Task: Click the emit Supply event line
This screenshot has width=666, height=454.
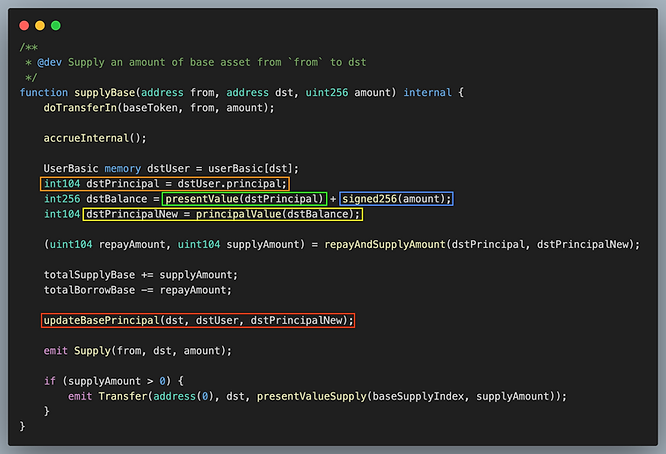Action: point(137,350)
